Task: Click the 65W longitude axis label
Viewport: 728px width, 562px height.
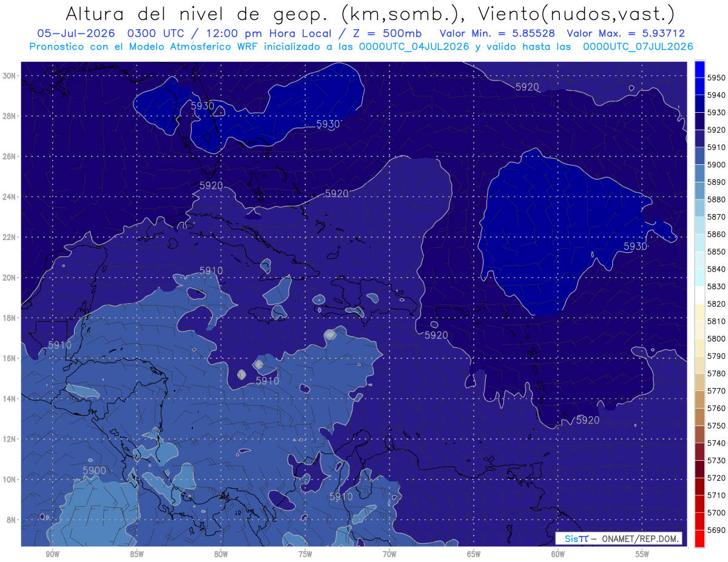Action: 474,554
